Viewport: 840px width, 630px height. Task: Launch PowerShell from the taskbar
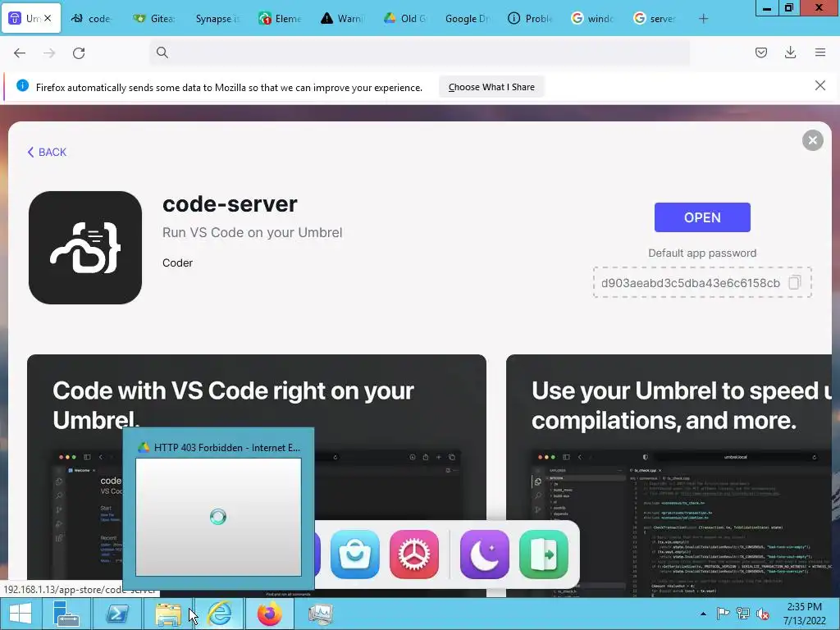[x=116, y=614]
